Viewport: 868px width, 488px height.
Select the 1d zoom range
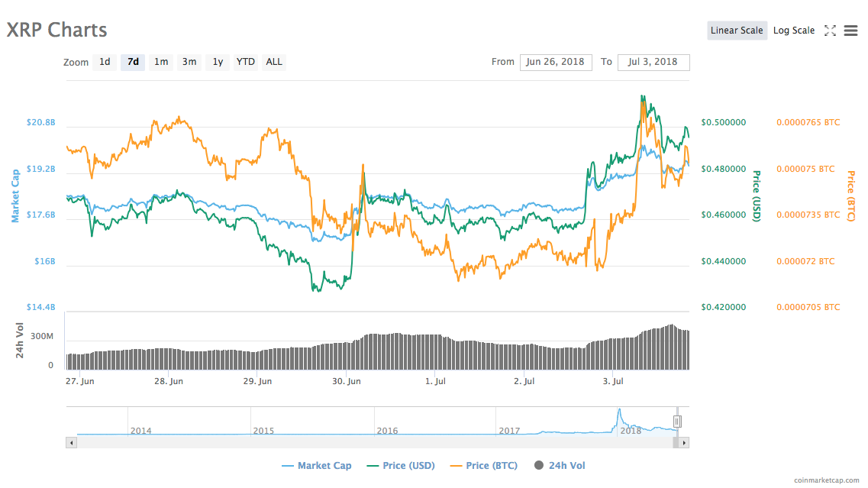[105, 62]
